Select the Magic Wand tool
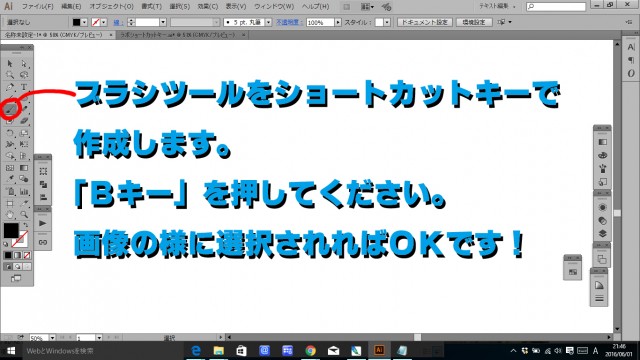The width and height of the screenshot is (640, 360). point(10,75)
